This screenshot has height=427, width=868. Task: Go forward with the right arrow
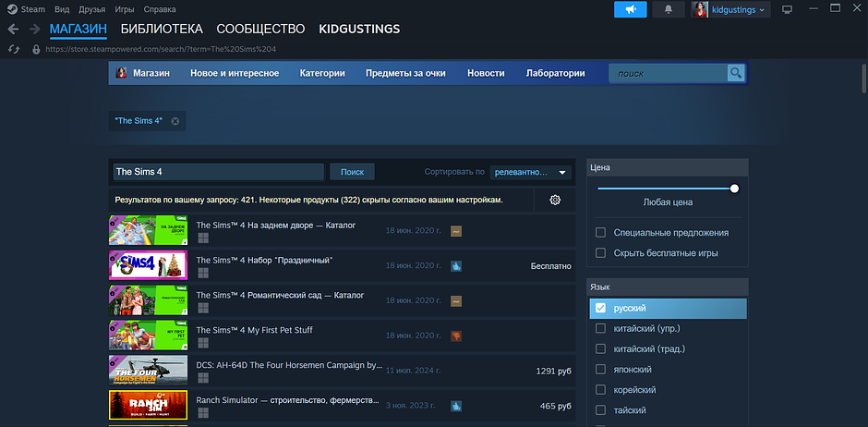(x=34, y=29)
